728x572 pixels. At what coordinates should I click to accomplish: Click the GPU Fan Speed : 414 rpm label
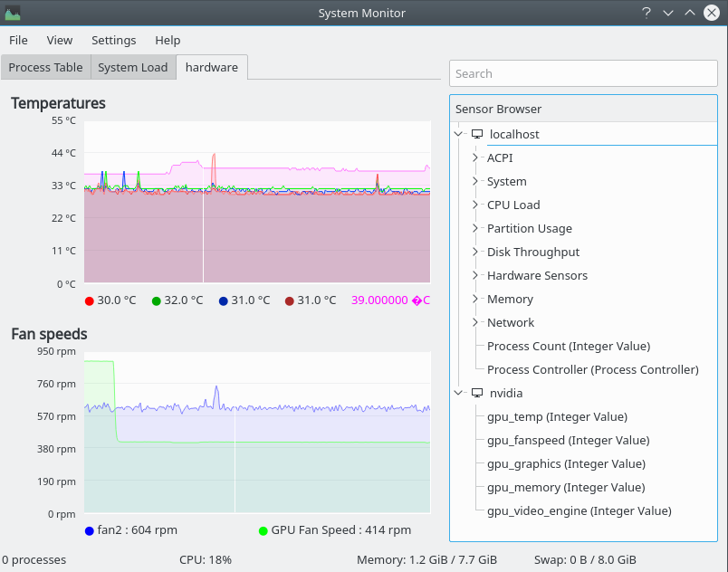(x=341, y=529)
